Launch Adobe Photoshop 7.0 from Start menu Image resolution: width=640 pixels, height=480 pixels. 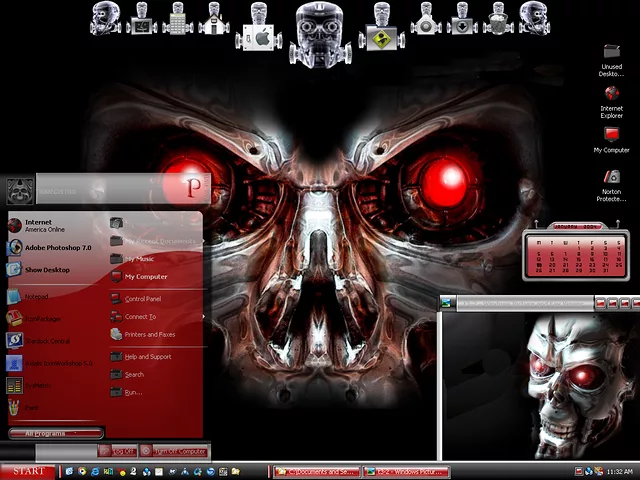[x=53, y=247]
